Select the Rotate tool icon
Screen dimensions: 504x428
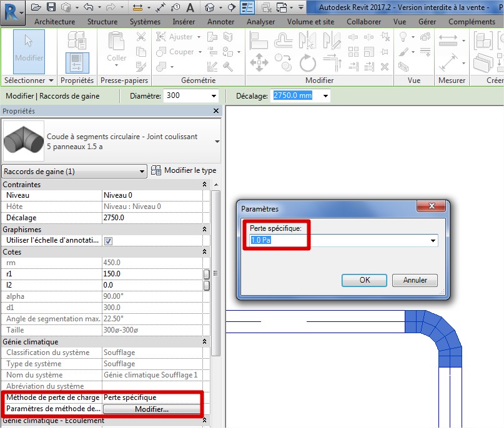coord(307,63)
